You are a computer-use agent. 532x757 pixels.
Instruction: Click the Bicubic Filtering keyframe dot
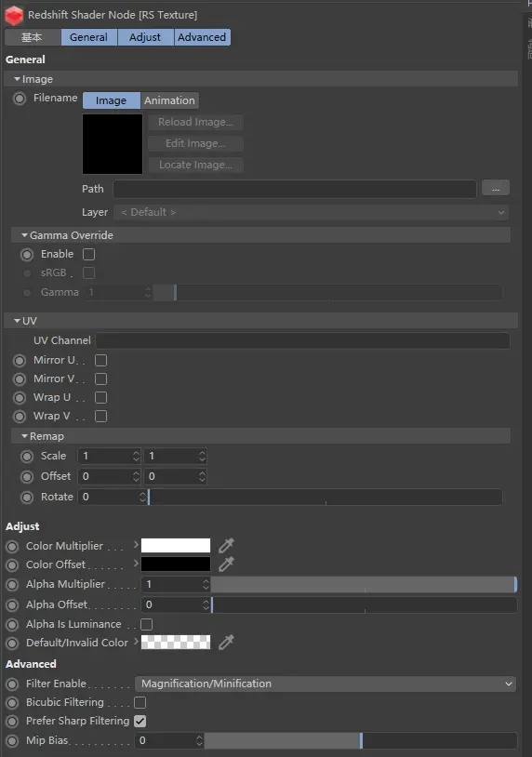tap(12, 703)
